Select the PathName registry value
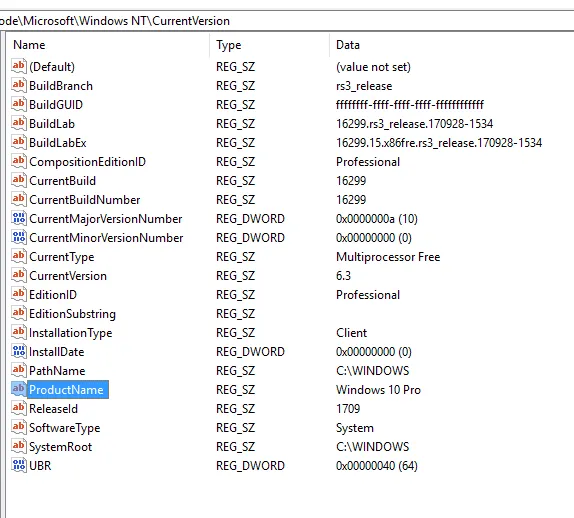574x518 pixels. click(x=57, y=370)
